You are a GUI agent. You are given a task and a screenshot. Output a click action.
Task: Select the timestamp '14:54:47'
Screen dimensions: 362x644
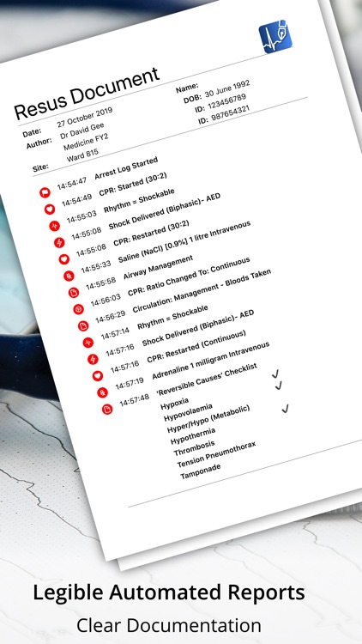point(72,183)
